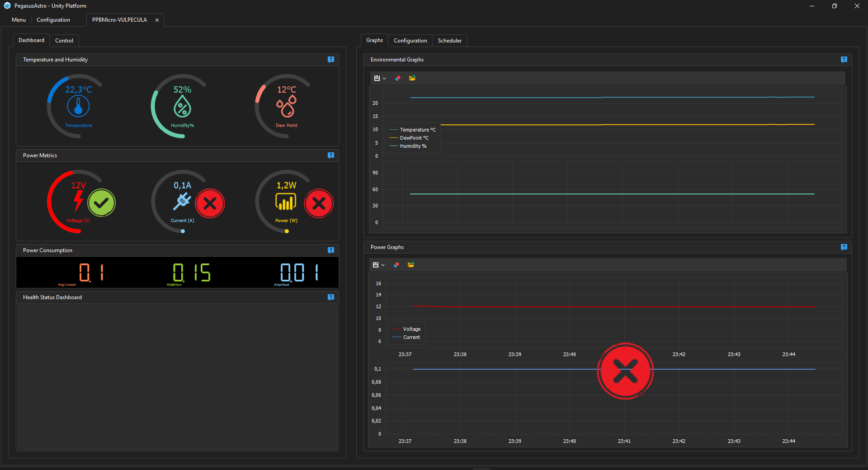The width and height of the screenshot is (868, 470).
Task: Open the top Configuration menu
Action: point(53,20)
